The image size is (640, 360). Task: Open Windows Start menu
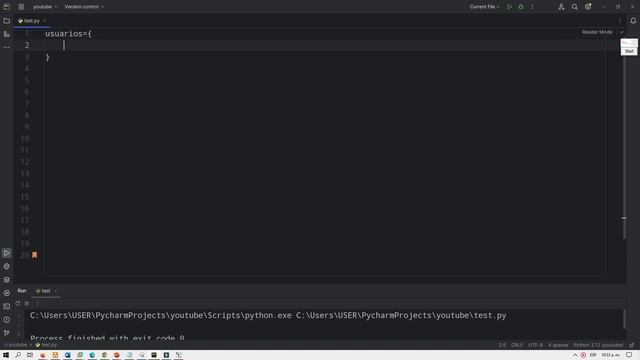pos(6,355)
